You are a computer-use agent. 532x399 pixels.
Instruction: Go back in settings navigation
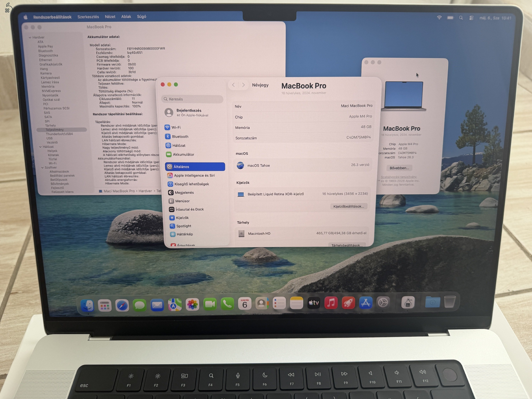233,85
